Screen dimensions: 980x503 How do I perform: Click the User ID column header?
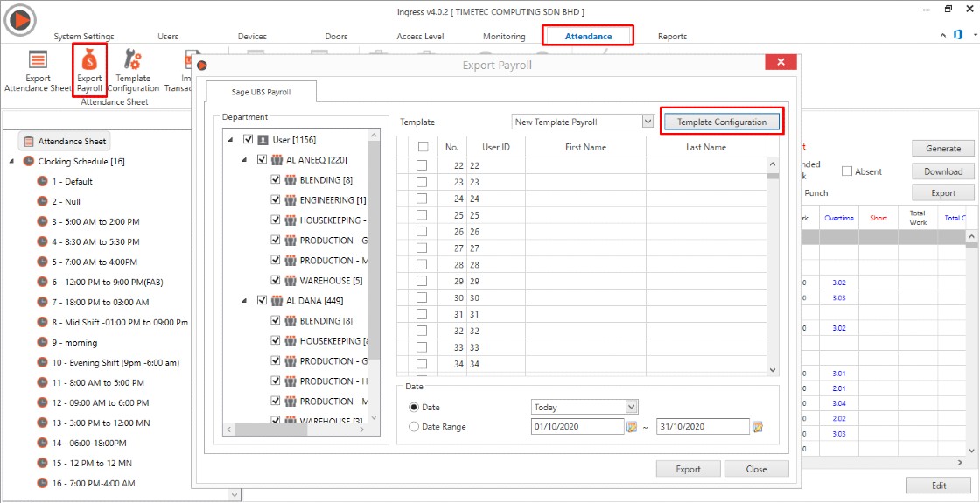click(x=496, y=148)
